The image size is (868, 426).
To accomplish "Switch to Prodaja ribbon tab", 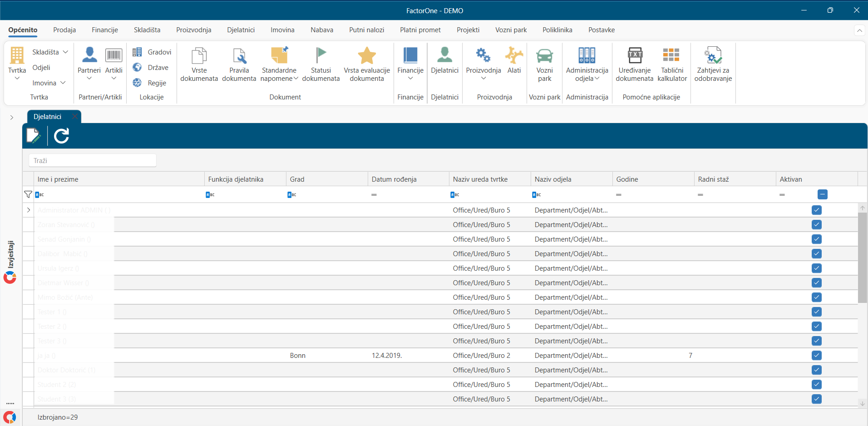I will coord(64,30).
